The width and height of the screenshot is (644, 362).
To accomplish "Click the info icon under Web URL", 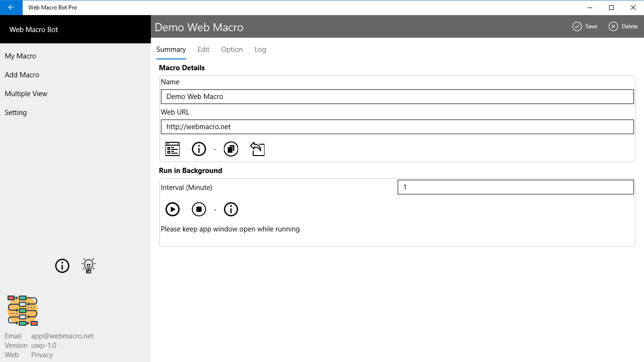I will [198, 149].
